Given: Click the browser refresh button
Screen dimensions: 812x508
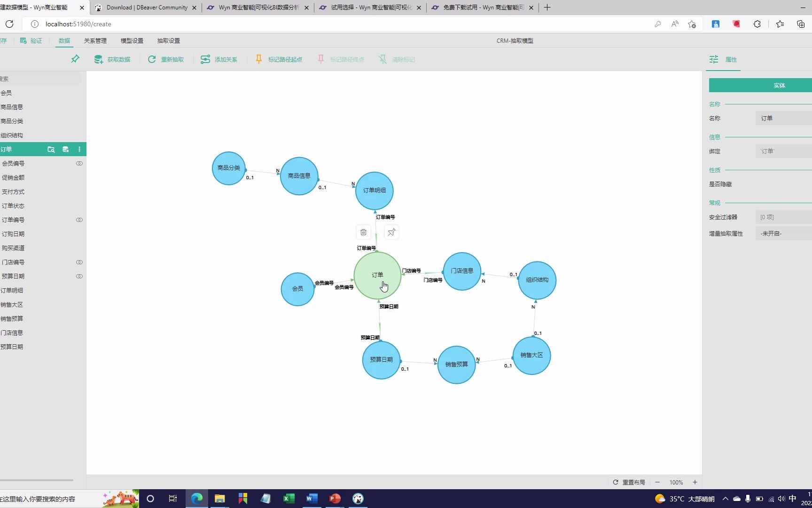Looking at the screenshot, I should [9, 24].
